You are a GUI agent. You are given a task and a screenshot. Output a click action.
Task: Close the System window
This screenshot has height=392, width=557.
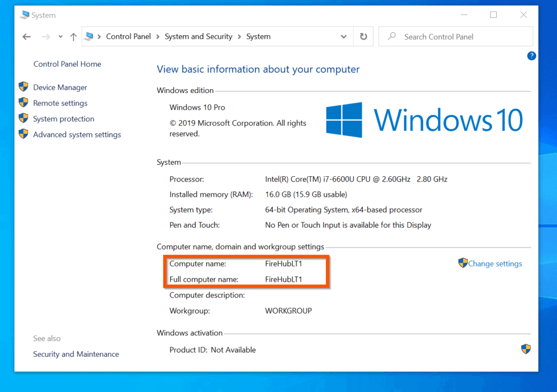[x=523, y=15]
